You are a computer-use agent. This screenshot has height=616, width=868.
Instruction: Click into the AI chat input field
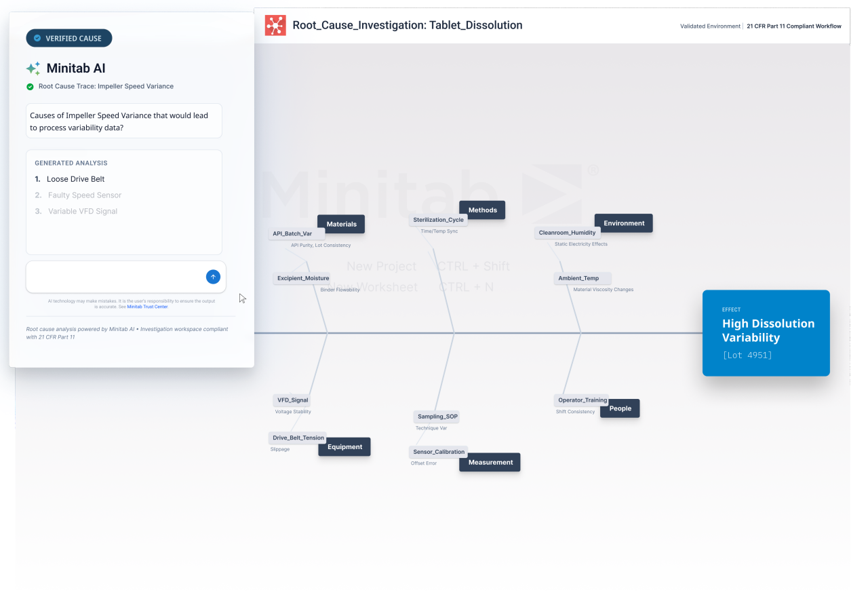[x=114, y=277]
